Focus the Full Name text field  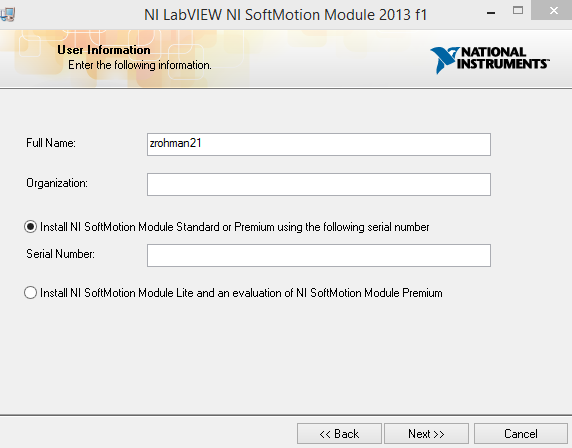[x=319, y=144]
